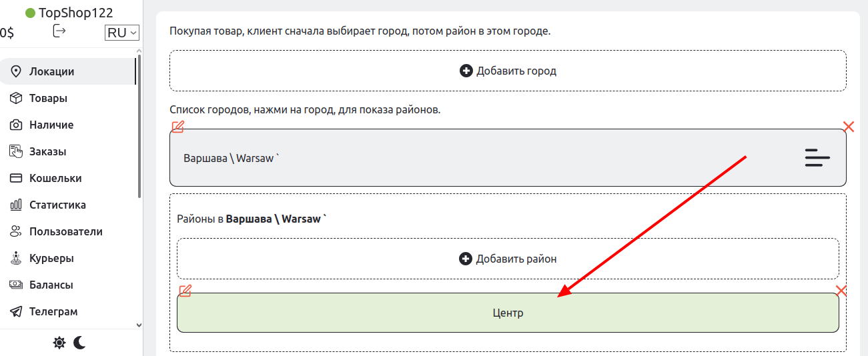
Task: Click the Кошельки card icon
Action: click(16, 178)
